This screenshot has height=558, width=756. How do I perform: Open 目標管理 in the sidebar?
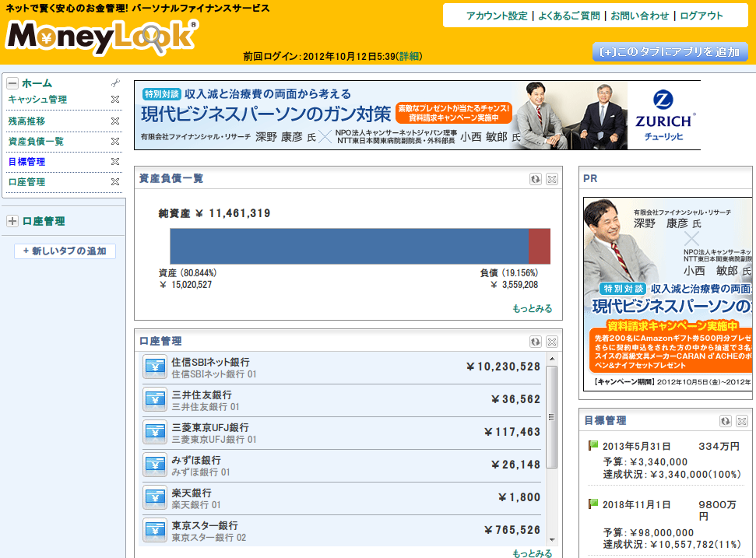coord(26,162)
